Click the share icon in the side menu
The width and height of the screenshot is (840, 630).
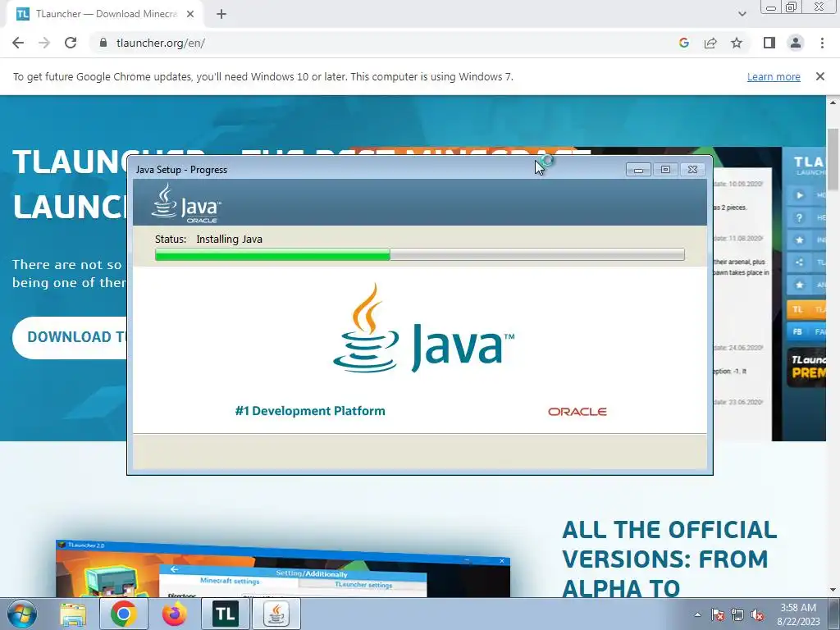799,262
